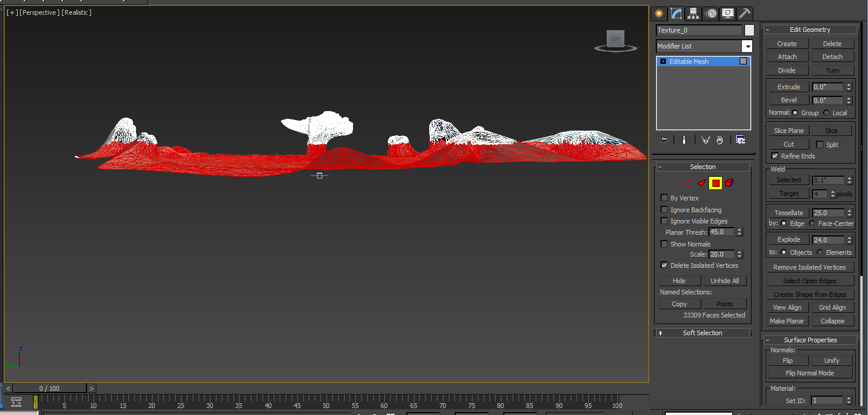This screenshot has height=415, width=868.
Task: Click the Material Set ID field
Action: pyautogui.click(x=827, y=400)
